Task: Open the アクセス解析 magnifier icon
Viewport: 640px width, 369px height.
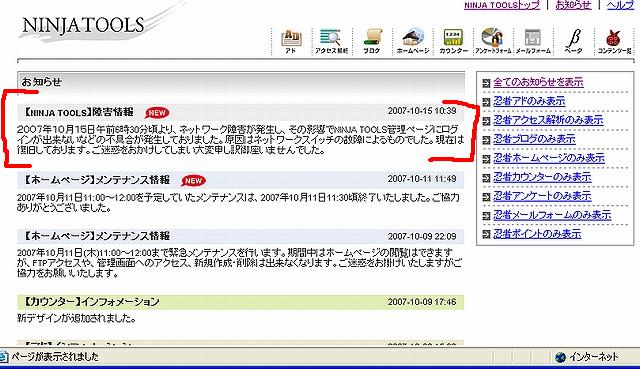Action: [331, 41]
